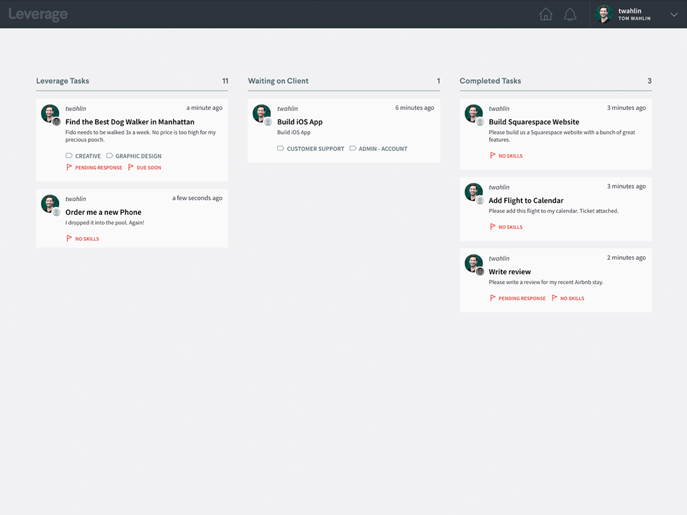
Task: Expand the twahlin account dropdown chevron
Action: (674, 14)
